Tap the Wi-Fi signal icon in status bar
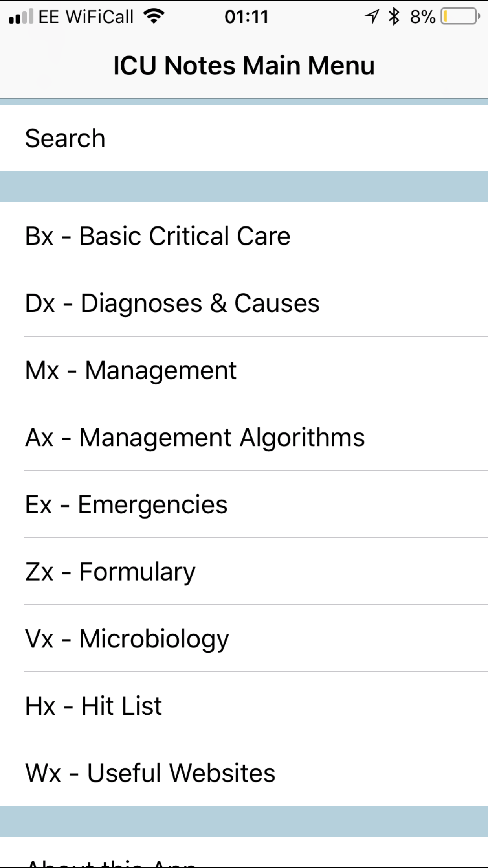This screenshot has width=488, height=868. (x=154, y=17)
